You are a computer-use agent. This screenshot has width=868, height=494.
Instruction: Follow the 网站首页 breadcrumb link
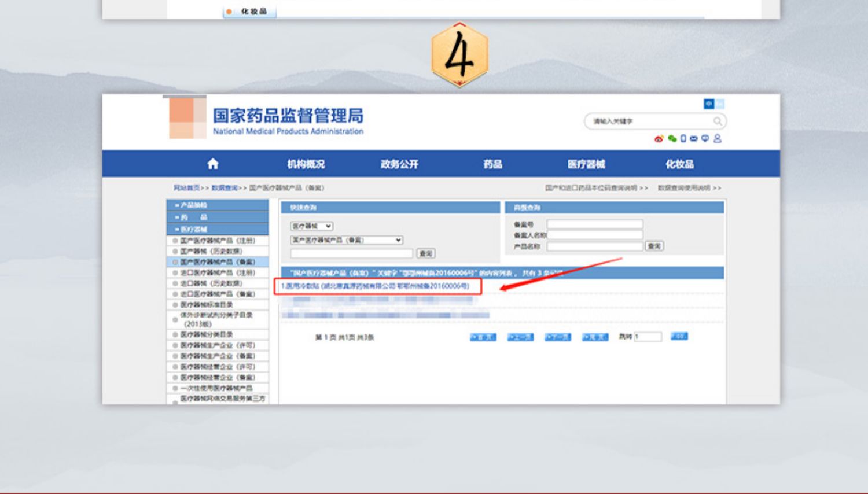pos(186,188)
